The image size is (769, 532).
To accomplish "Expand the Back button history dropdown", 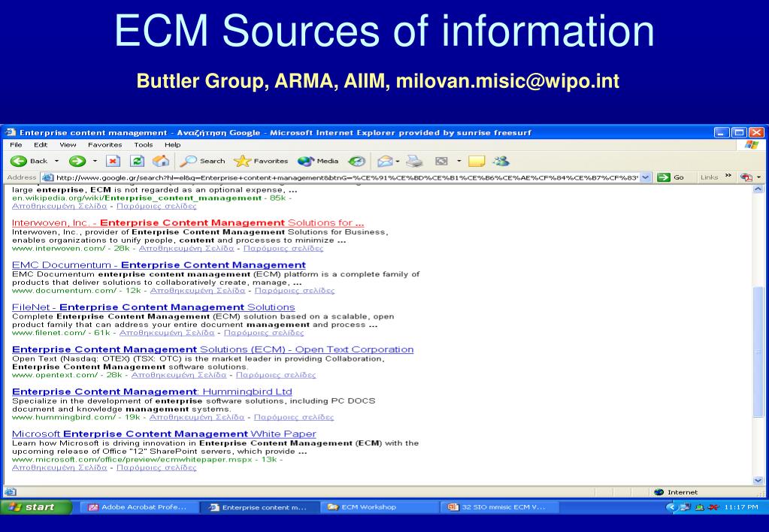I will click(x=56, y=161).
